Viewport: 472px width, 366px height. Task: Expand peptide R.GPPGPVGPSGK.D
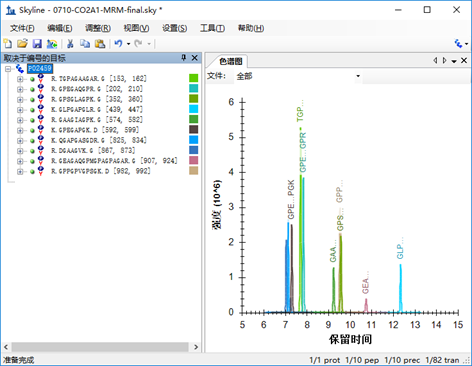(x=20, y=172)
